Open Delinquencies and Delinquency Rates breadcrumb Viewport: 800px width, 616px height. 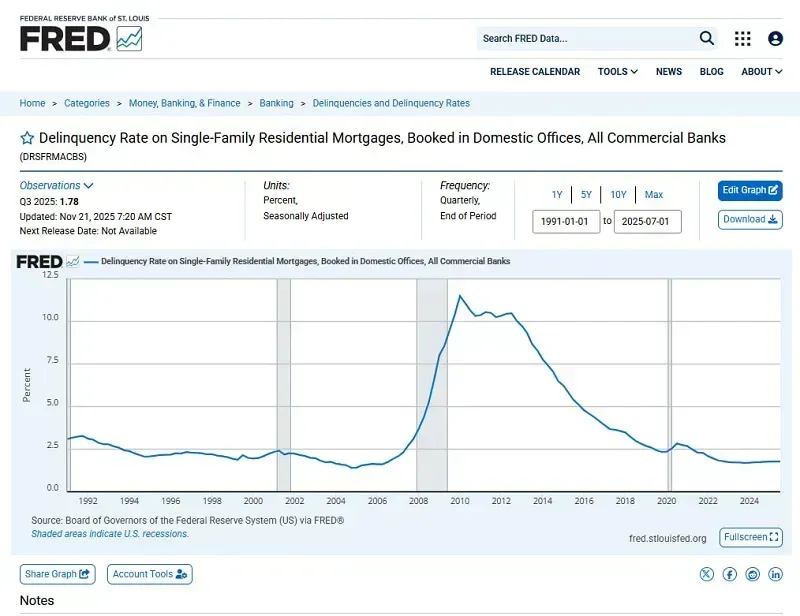391,103
